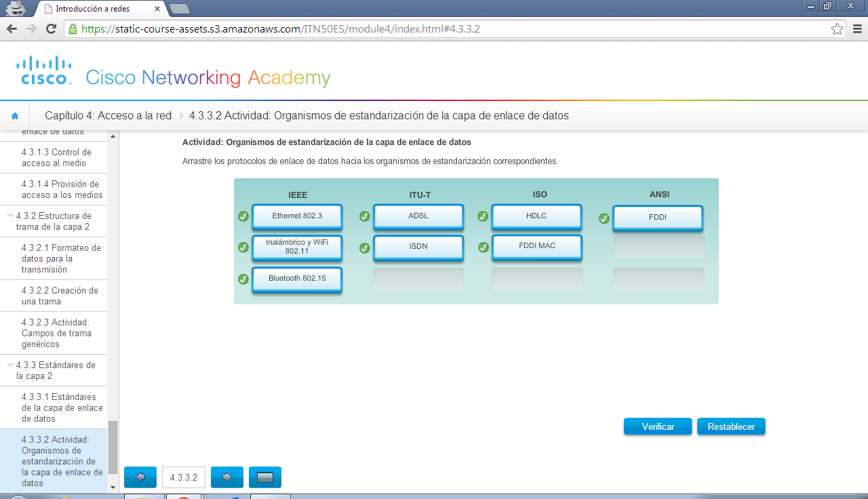Click the blue back arrow navigation icon
868x499 pixels.
point(140,477)
